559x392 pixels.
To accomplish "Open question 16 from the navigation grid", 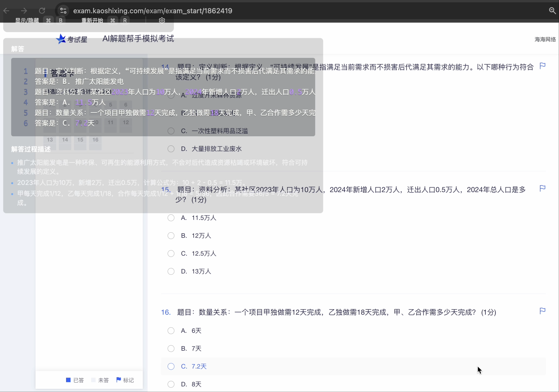I will pos(95,140).
